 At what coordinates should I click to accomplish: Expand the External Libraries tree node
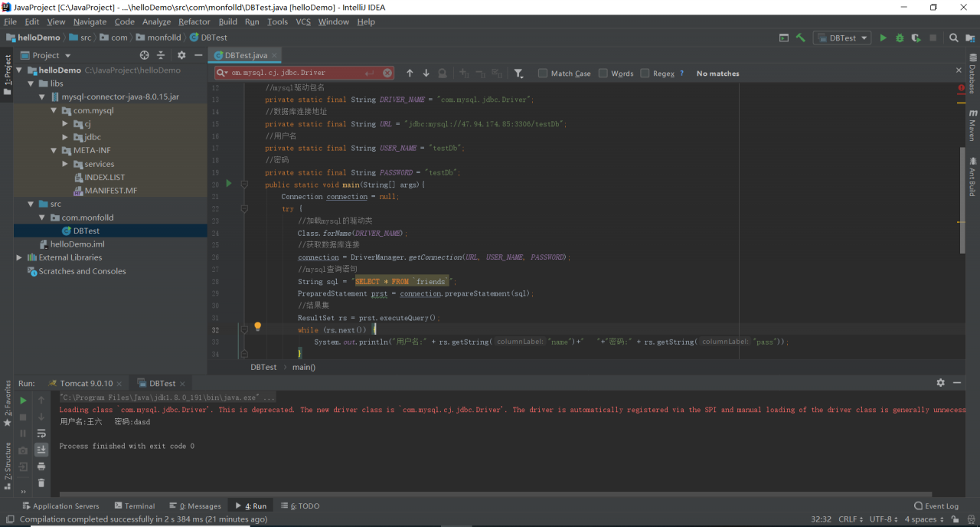[x=19, y=257]
